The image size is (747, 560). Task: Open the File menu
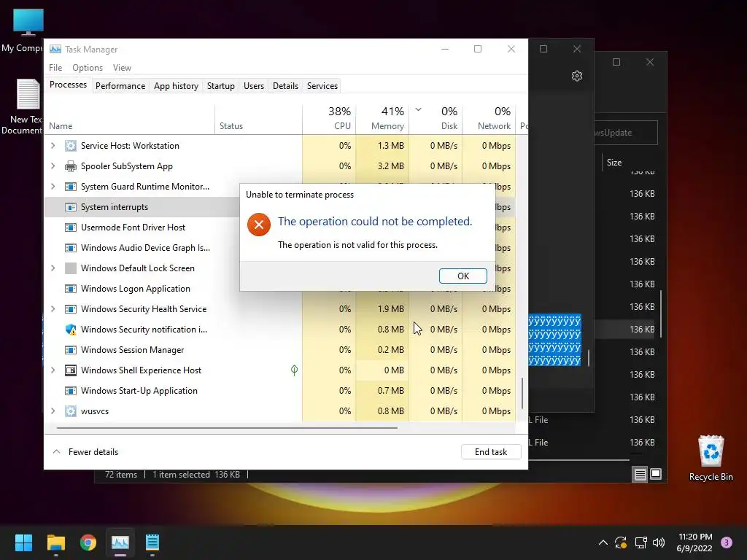(x=55, y=68)
